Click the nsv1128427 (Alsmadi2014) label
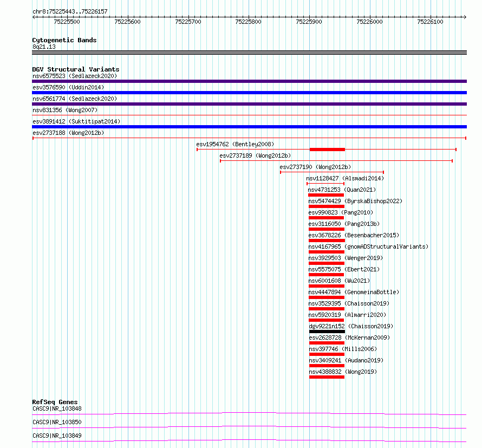The image size is (482, 448). 345,178
